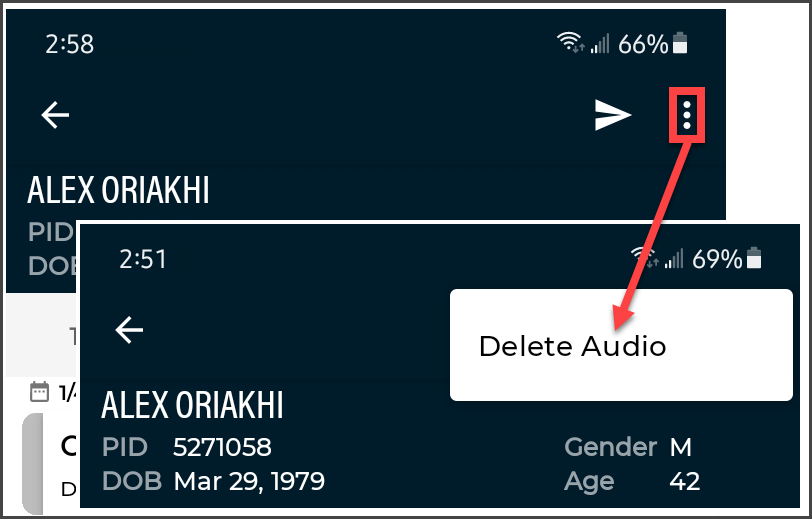Tap the send arrow icon
Viewport: 812px width, 519px height.
(613, 116)
